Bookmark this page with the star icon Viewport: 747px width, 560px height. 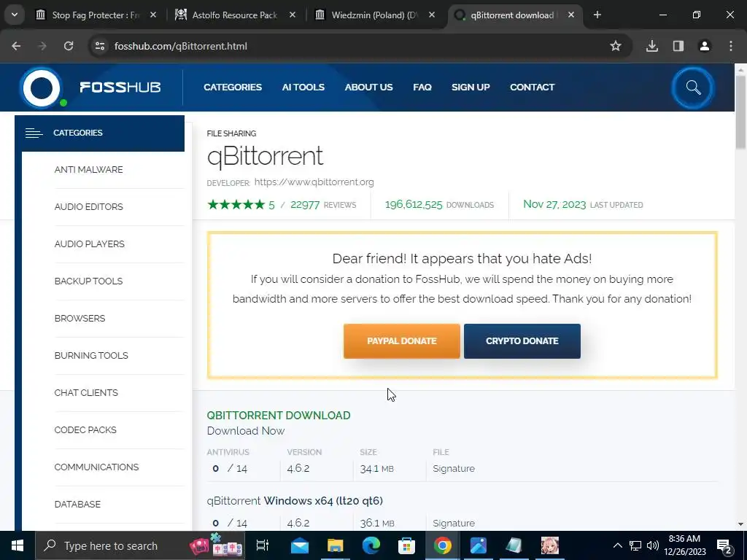coord(616,46)
